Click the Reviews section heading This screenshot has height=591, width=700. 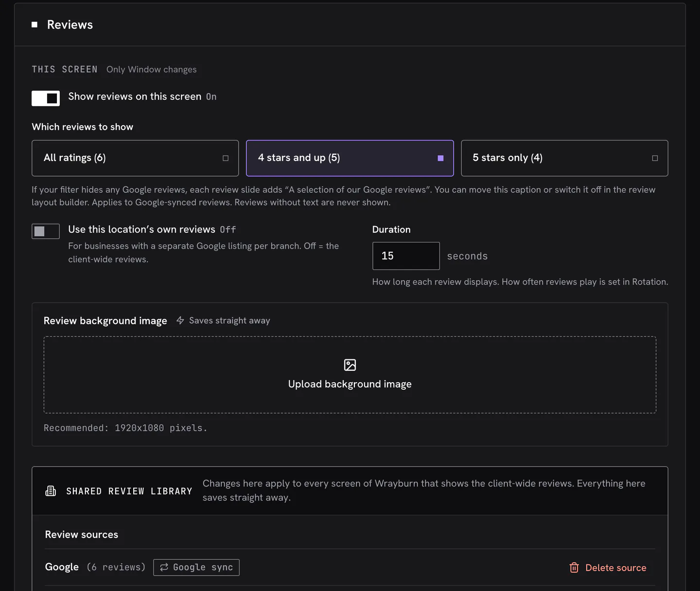click(70, 25)
